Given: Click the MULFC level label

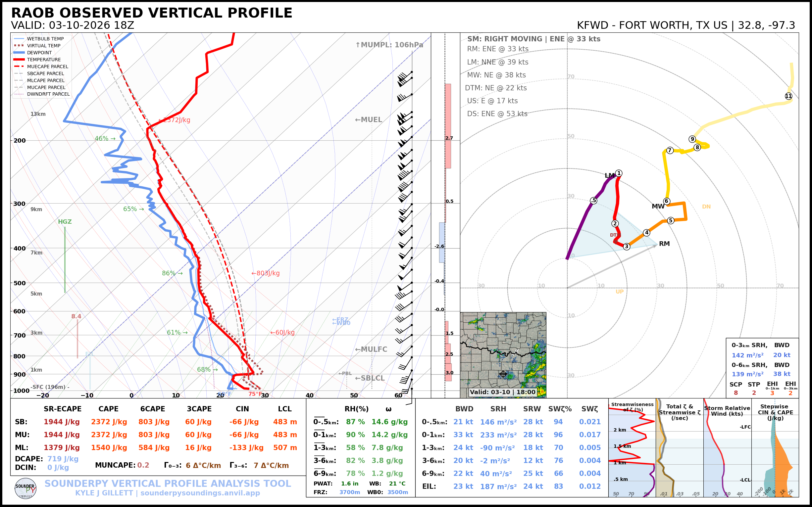Looking at the screenshot, I should click(371, 349).
